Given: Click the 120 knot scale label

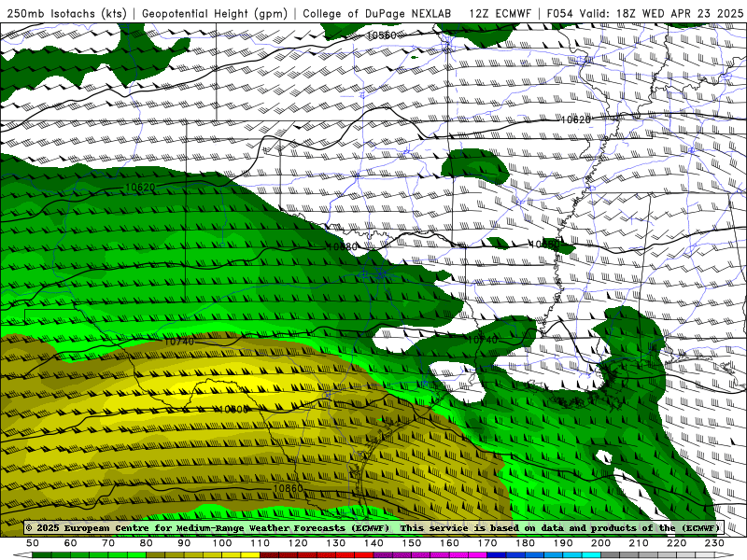Looking at the screenshot, I should [x=298, y=543].
